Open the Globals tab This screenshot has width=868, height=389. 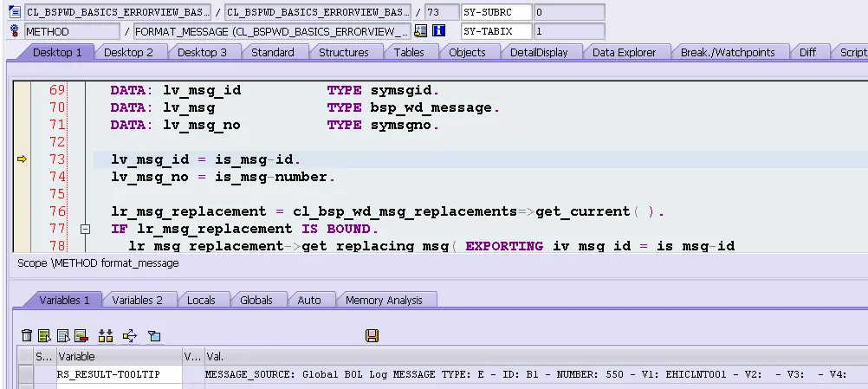pos(256,300)
